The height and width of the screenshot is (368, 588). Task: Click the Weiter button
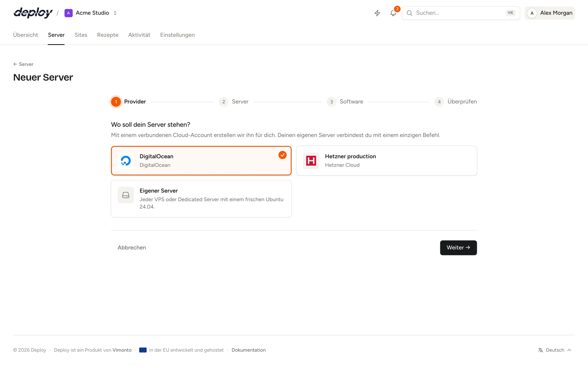point(458,248)
